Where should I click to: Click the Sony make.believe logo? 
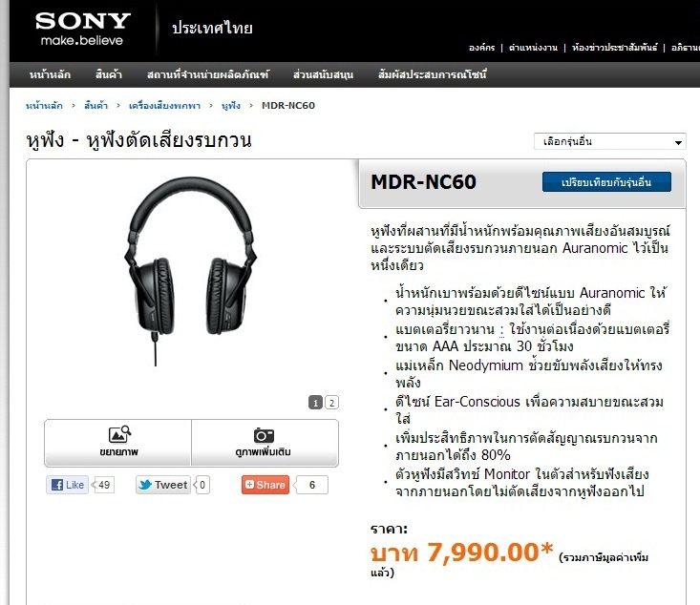[x=82, y=29]
